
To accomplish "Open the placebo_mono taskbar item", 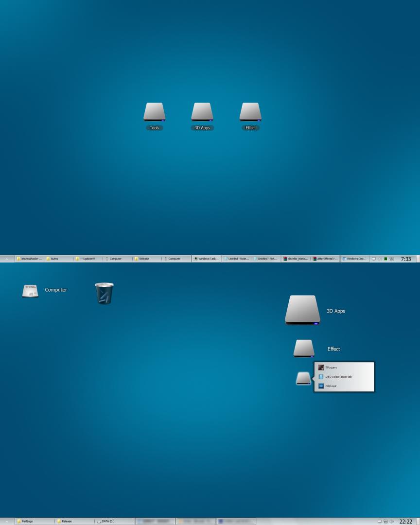I will point(296,259).
